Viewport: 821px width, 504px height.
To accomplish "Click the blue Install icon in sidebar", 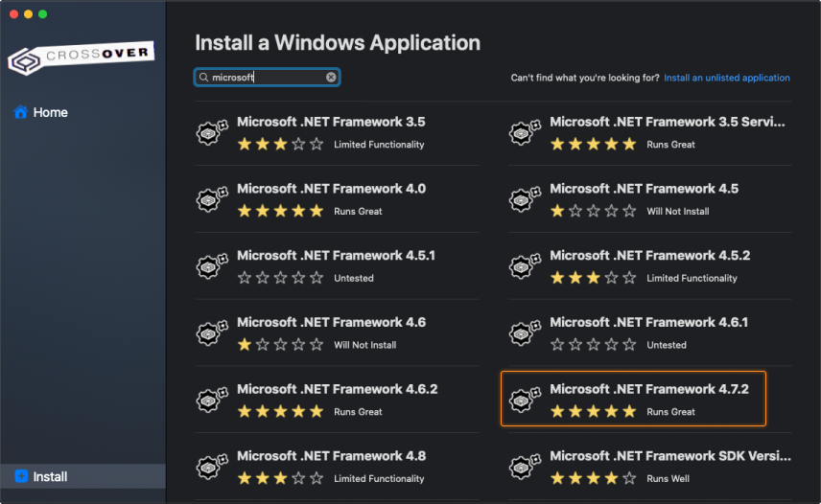I will (x=21, y=476).
